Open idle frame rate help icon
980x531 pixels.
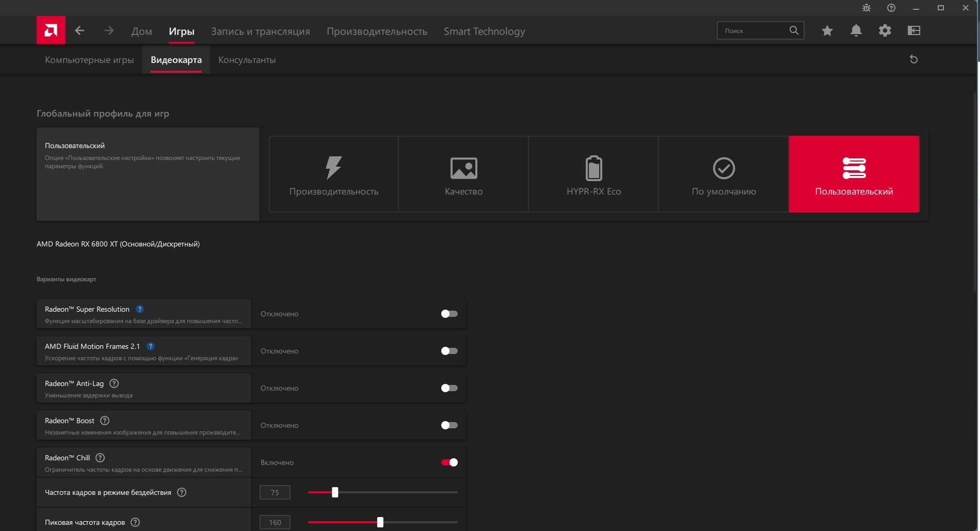pyautogui.click(x=182, y=492)
